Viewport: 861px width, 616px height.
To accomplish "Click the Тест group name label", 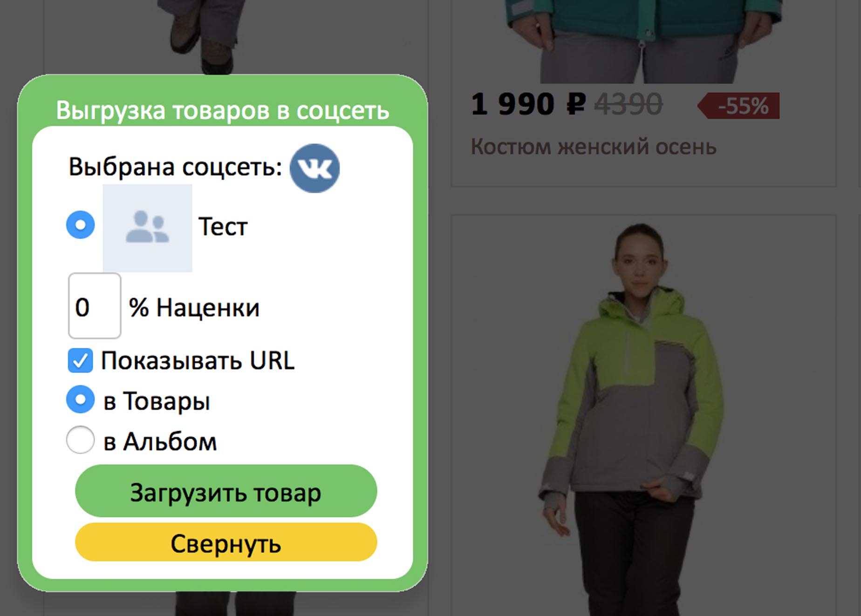I will 223,227.
